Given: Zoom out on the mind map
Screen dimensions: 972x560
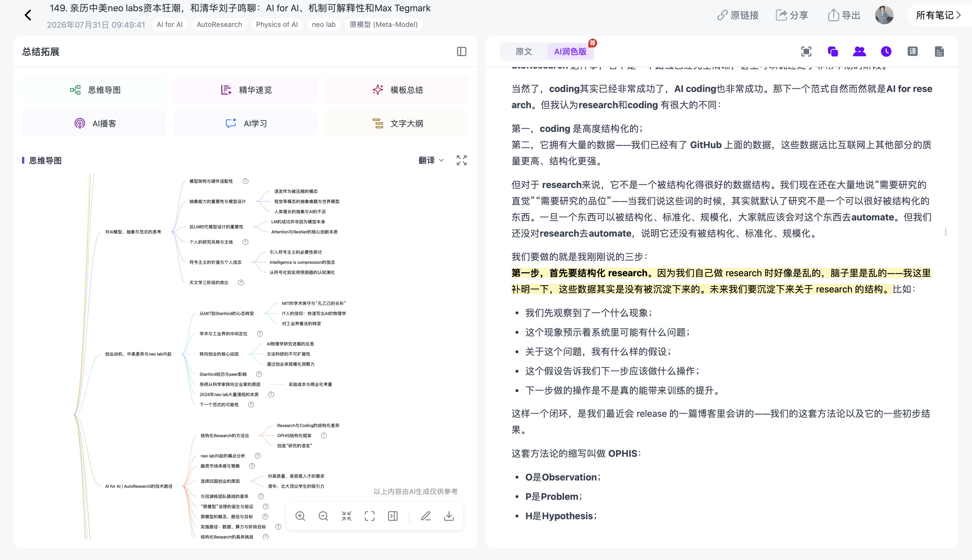Looking at the screenshot, I should coord(323,516).
